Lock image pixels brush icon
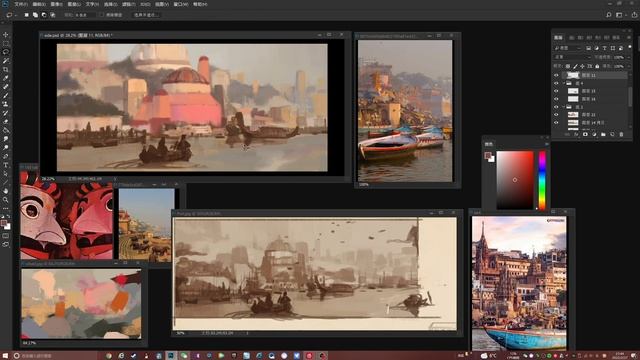Image resolution: width=640 pixels, height=360 pixels. (575, 66)
